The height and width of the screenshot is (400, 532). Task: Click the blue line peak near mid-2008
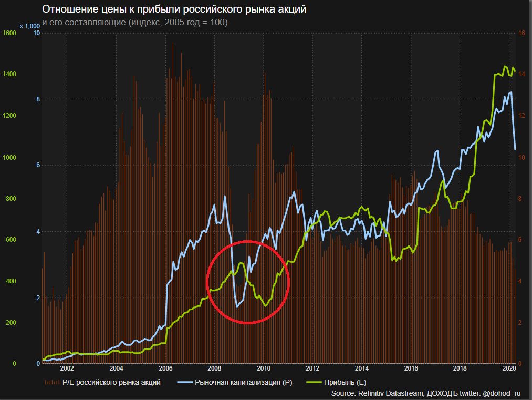coord(225,196)
